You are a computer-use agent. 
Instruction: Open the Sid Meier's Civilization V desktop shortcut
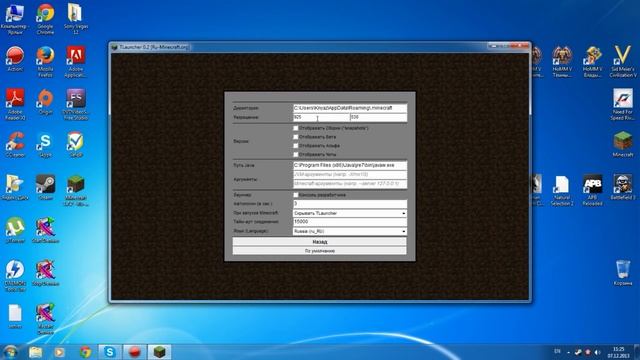pos(623,61)
